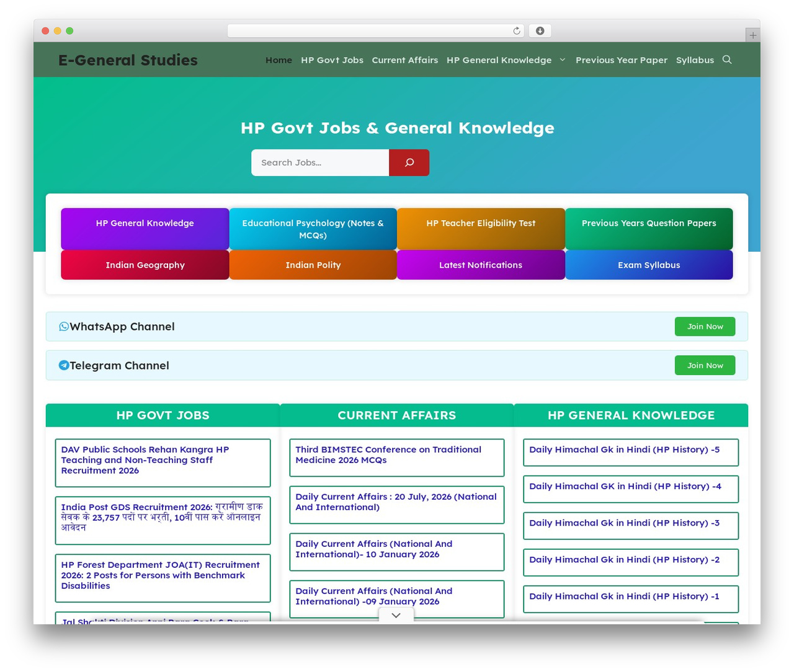The image size is (794, 672).
Task: Click the bottom chevron to scroll down
Action: (x=396, y=615)
